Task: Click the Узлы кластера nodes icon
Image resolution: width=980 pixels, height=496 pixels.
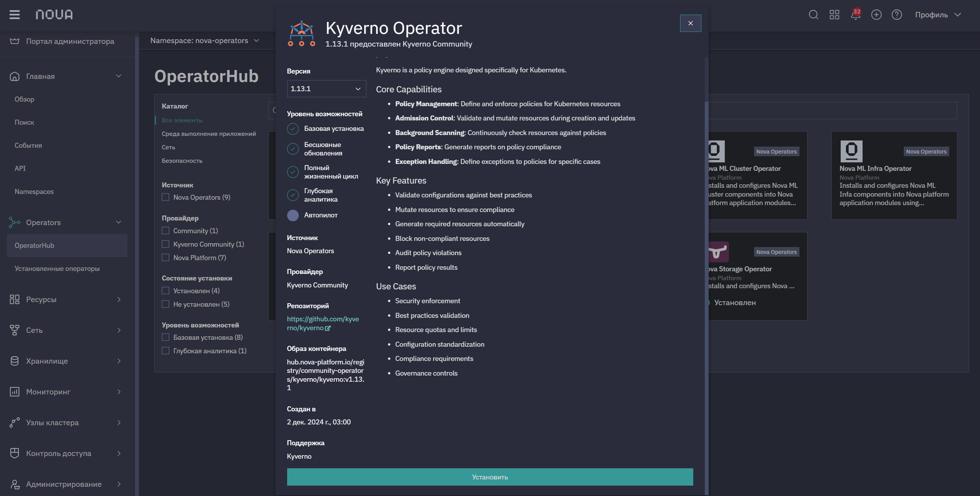Action: coord(15,423)
